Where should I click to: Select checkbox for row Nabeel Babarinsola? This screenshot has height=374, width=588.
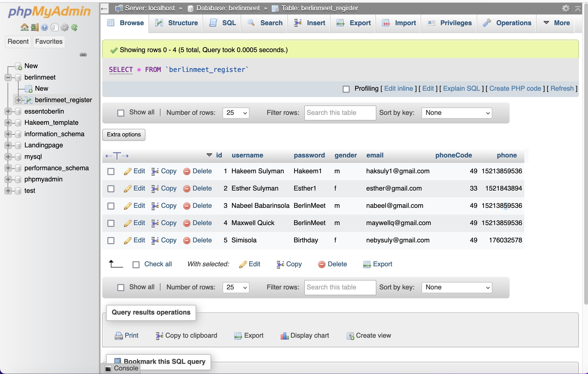(x=111, y=206)
